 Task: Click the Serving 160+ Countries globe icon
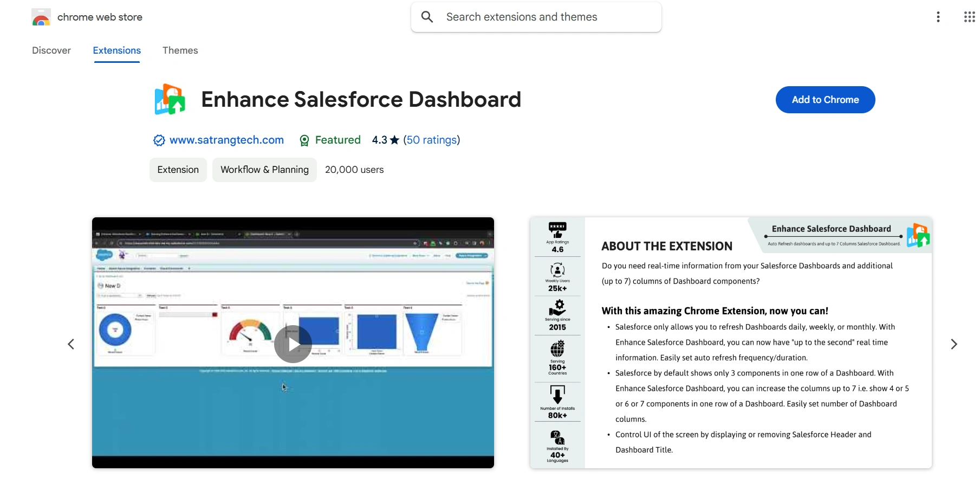[x=557, y=349]
